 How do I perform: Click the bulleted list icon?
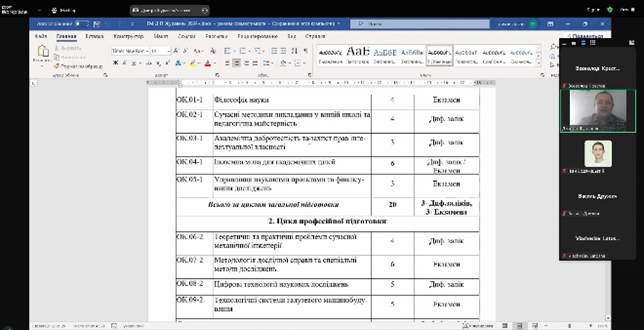click(227, 51)
